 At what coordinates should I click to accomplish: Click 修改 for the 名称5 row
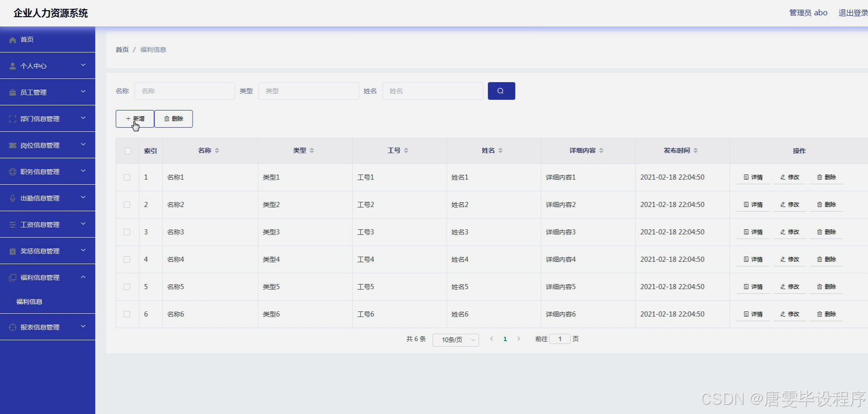click(x=790, y=287)
